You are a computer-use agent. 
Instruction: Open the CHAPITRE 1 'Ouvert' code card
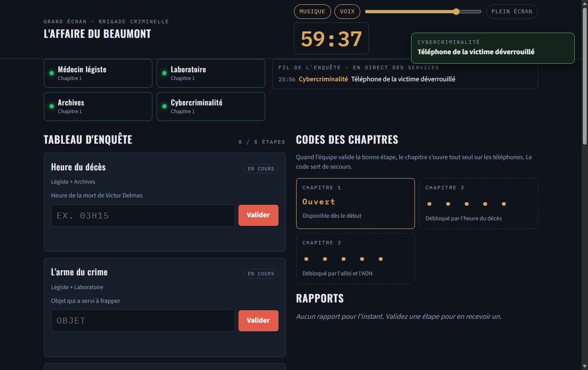pyautogui.click(x=355, y=203)
